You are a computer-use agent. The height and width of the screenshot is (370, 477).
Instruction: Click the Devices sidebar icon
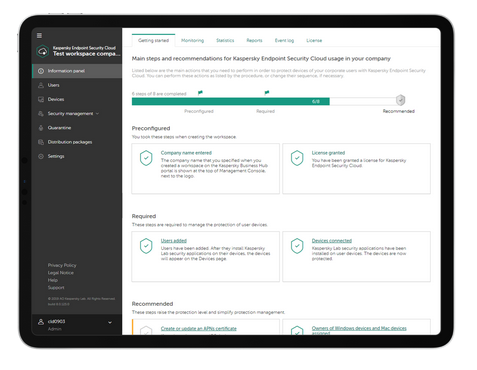click(41, 99)
